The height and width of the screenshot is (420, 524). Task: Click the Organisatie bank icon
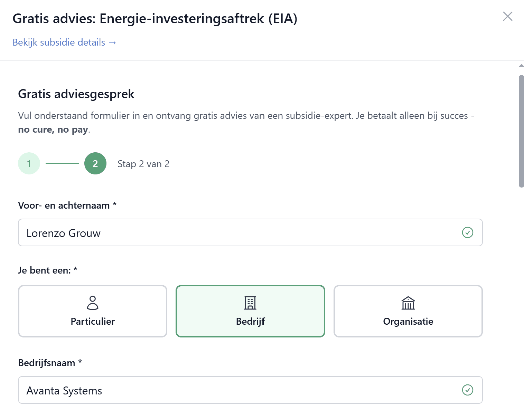point(408,303)
